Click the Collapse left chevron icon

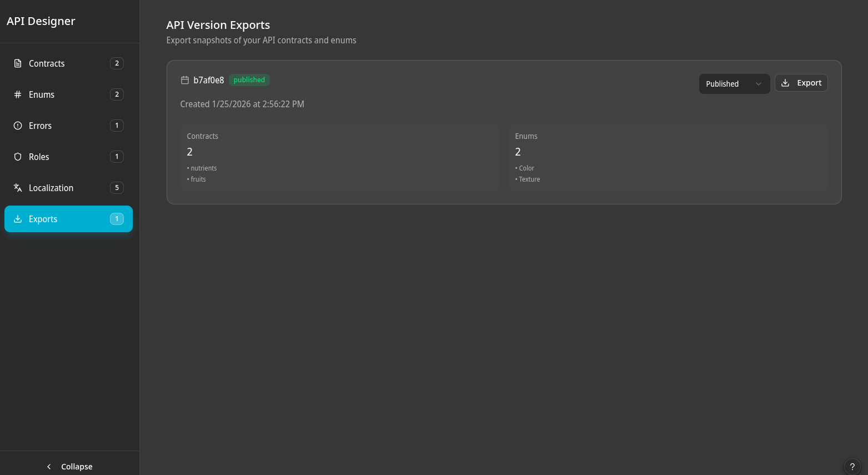(x=49, y=467)
